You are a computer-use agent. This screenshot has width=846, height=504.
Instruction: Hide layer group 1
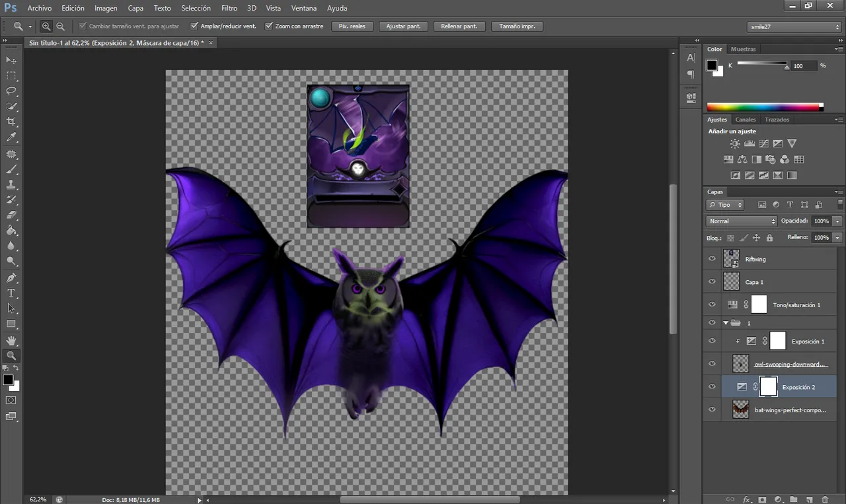pos(712,323)
